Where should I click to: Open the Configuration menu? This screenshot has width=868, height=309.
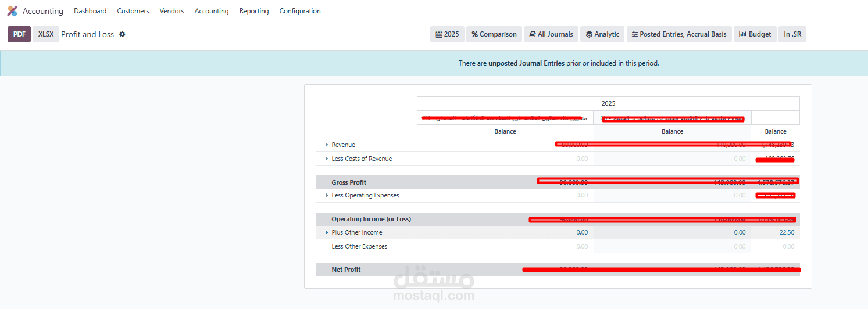[300, 11]
